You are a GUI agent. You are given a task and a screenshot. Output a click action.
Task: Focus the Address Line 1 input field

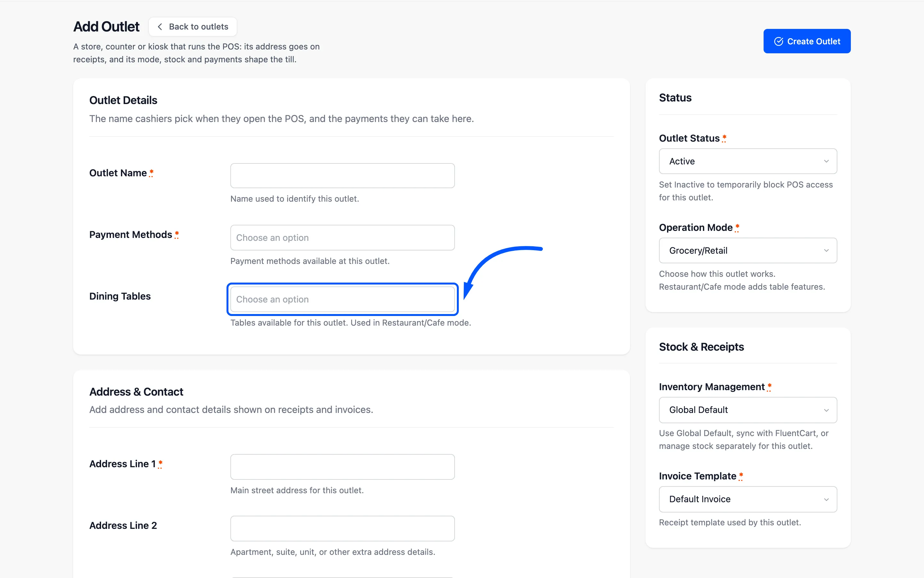click(x=343, y=467)
